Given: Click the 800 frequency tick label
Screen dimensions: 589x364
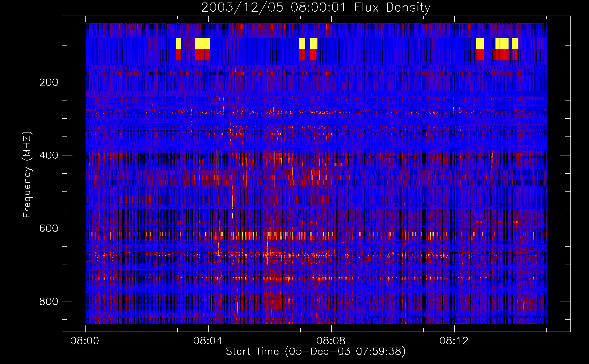Looking at the screenshot, I should [49, 301].
